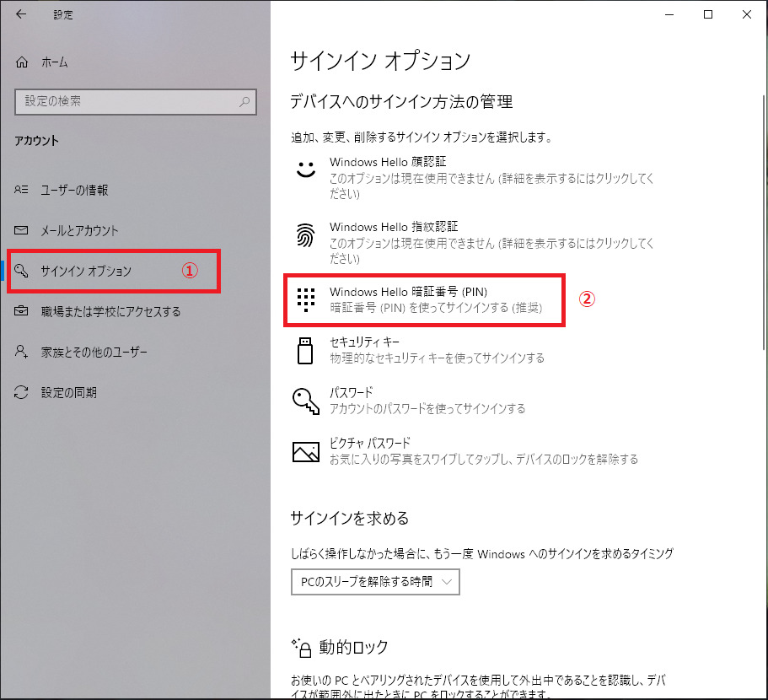768x700 pixels.
Task: Click アカウントのパスワードを使ってサインインする text
Action: [427, 408]
